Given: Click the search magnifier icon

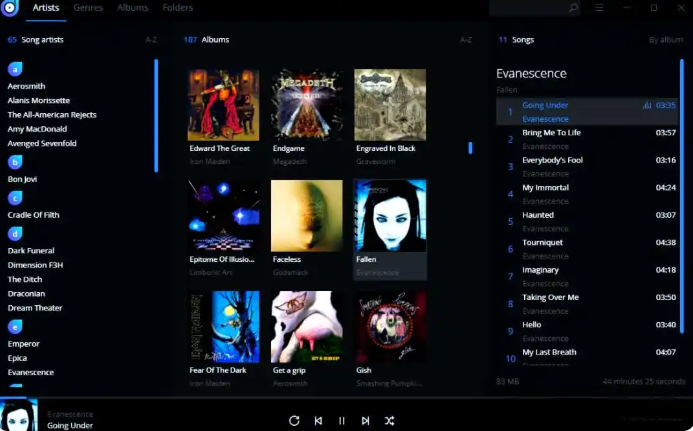Looking at the screenshot, I should coord(573,8).
